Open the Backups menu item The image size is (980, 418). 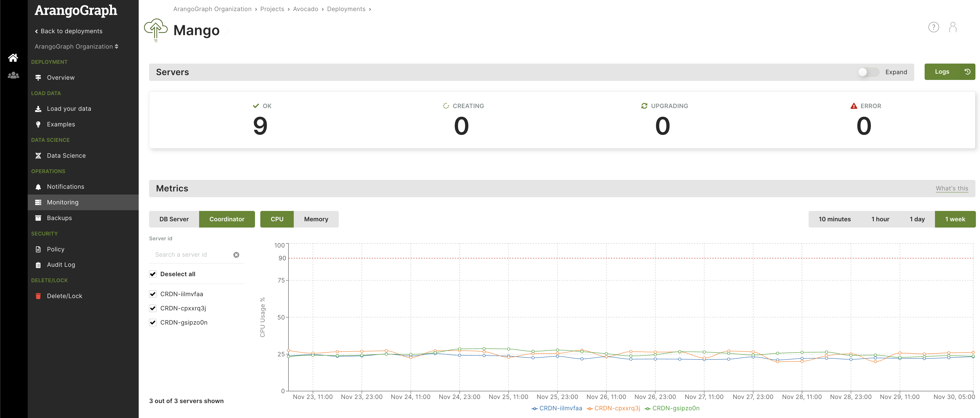coord(83,218)
